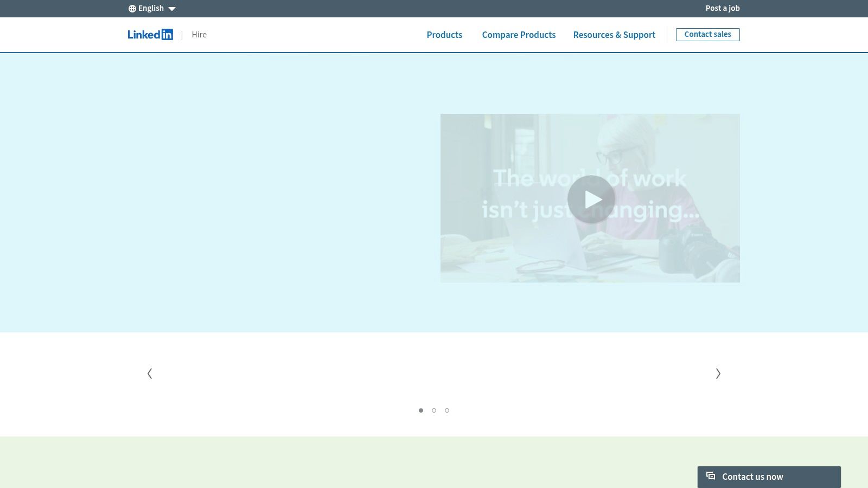Expand the Products menu
Screen dimensions: 868x488
click(444, 35)
